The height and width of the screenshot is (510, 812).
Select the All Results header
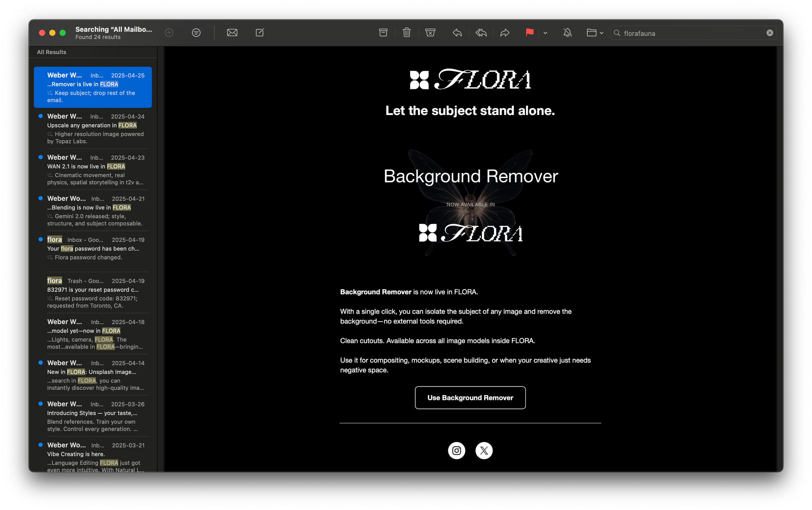[x=52, y=52]
